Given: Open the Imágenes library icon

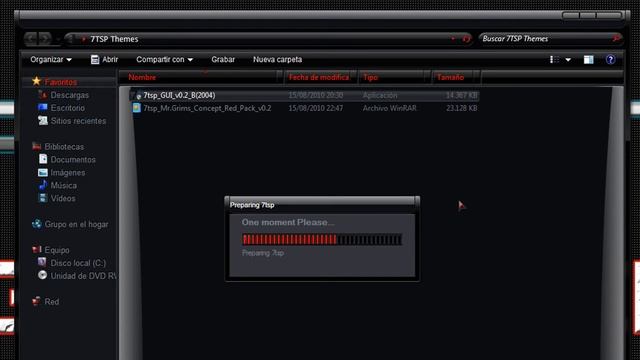Looking at the screenshot, I should click(x=42, y=172).
